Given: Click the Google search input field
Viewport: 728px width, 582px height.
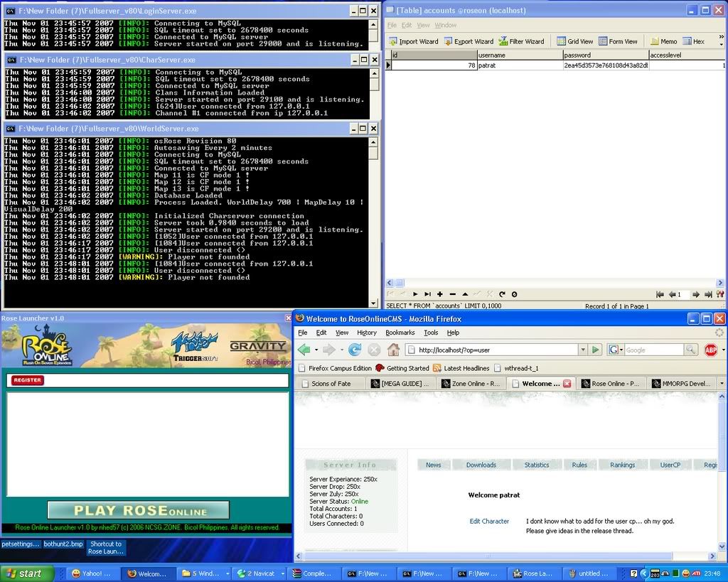Looking at the screenshot, I should click(x=653, y=350).
